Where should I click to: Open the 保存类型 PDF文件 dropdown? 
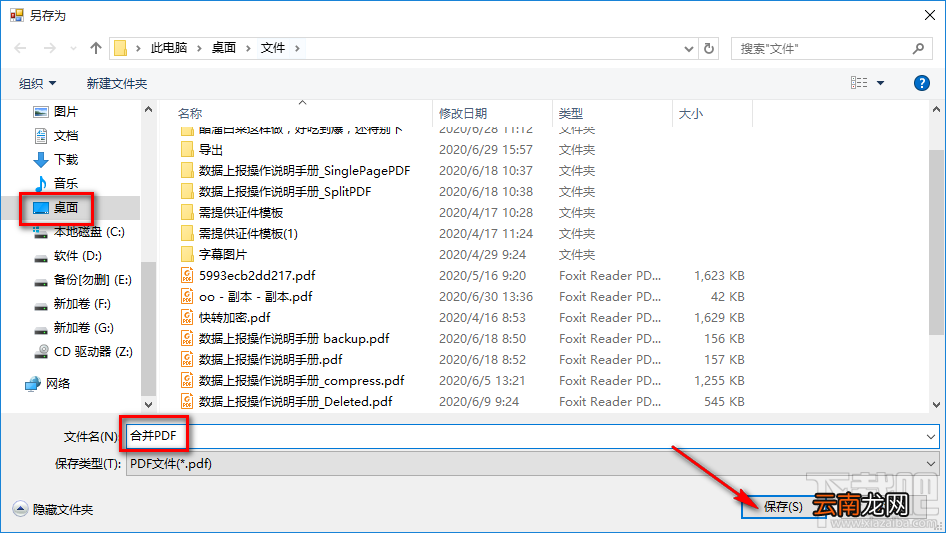[532, 464]
